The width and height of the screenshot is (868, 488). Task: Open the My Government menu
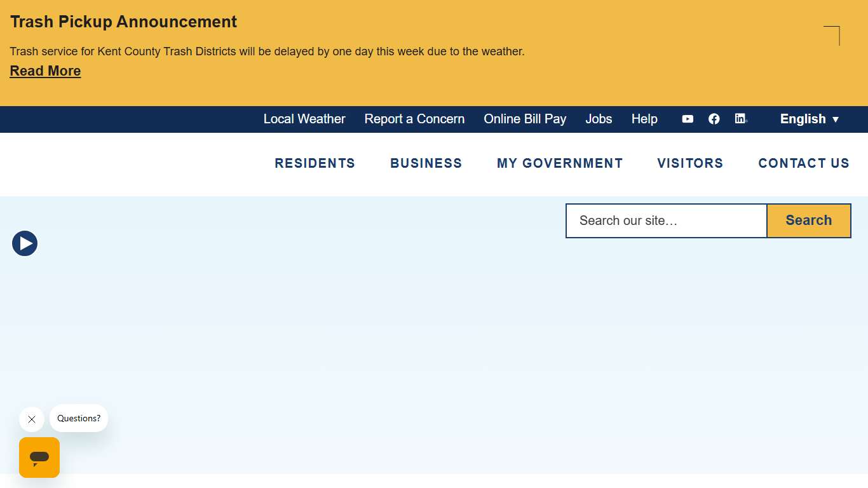coord(560,163)
